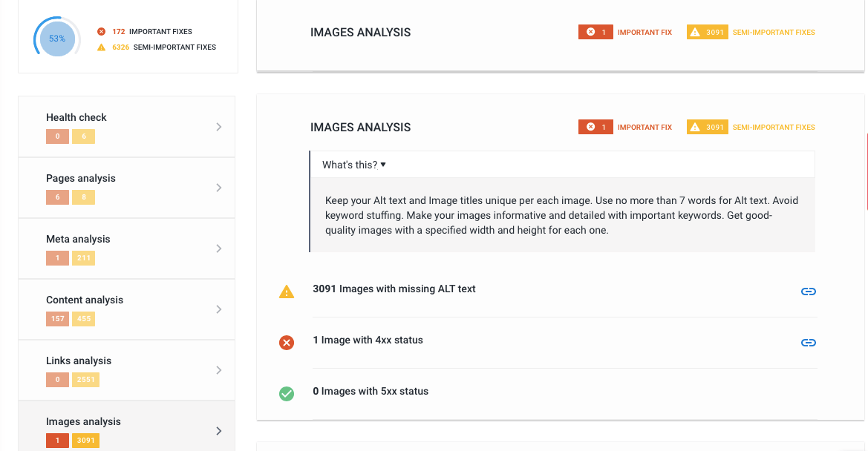Click the lower panel IMPORTANT FIX label
This screenshot has height=451, width=868.
point(645,127)
